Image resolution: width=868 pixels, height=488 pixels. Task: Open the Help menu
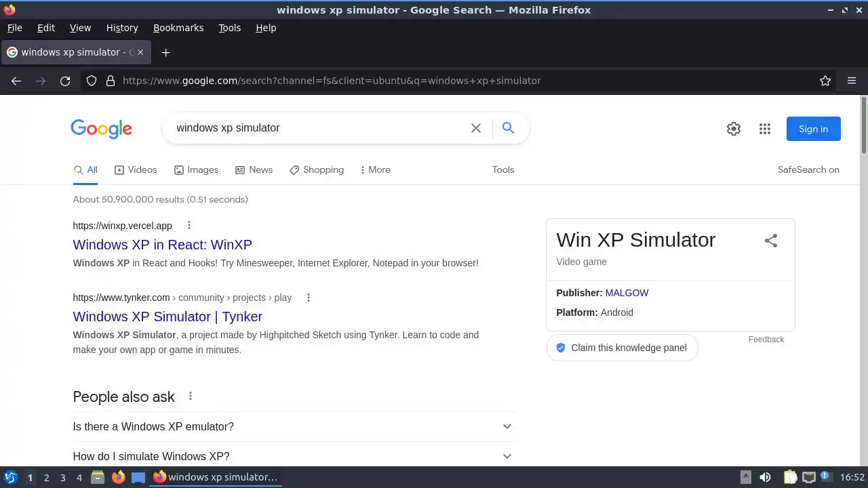coord(266,28)
